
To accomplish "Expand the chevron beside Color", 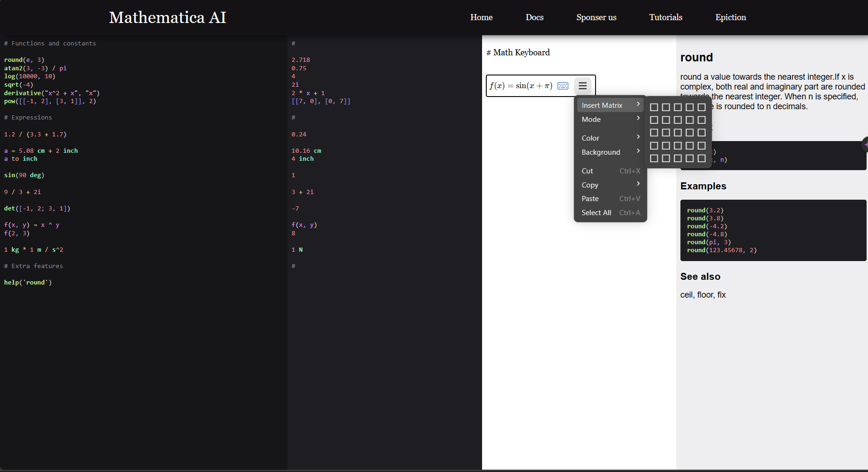I will pyautogui.click(x=638, y=137).
